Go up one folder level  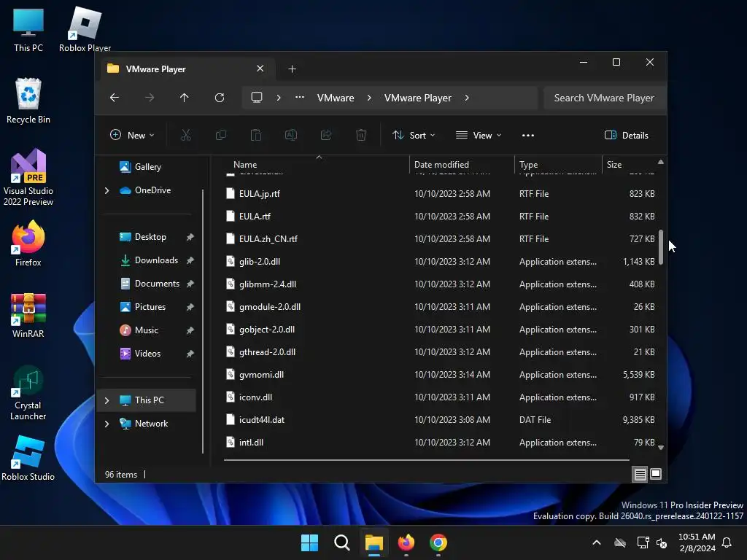(x=185, y=98)
